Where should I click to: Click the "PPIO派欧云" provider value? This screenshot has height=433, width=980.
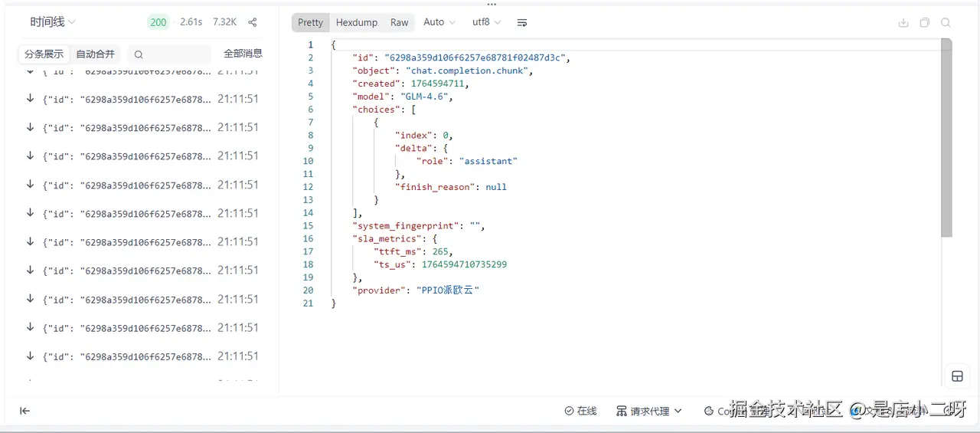448,290
